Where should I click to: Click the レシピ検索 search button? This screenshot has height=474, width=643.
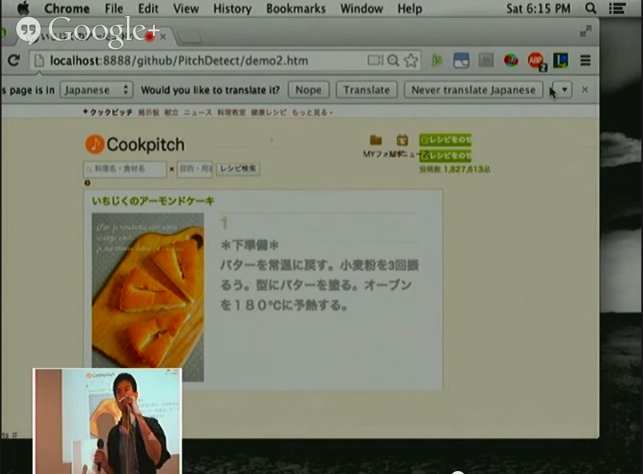238,169
